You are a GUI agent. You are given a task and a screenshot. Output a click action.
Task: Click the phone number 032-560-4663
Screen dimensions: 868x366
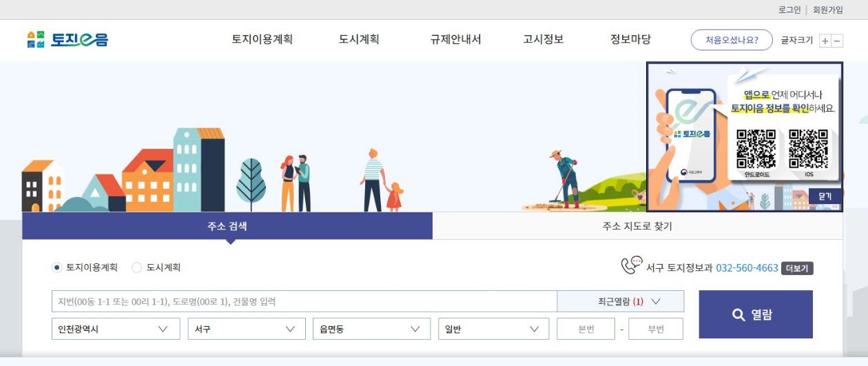pos(747,267)
